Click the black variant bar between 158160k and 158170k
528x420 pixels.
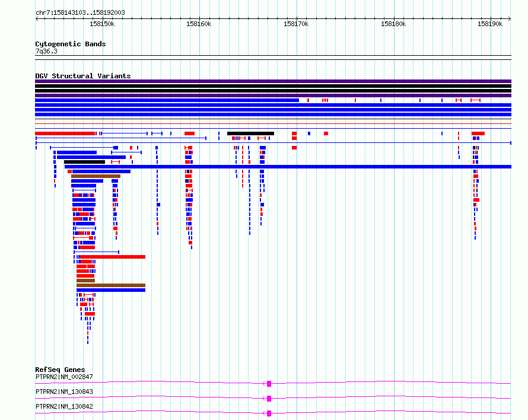250,133
